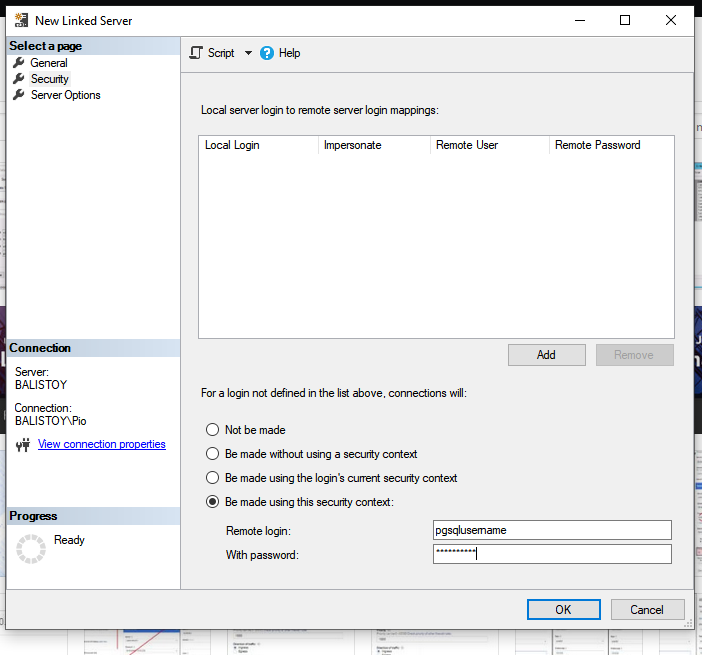This screenshot has height=655, width=702.
Task: Cancel the New Linked Server dialog
Action: (x=646, y=610)
